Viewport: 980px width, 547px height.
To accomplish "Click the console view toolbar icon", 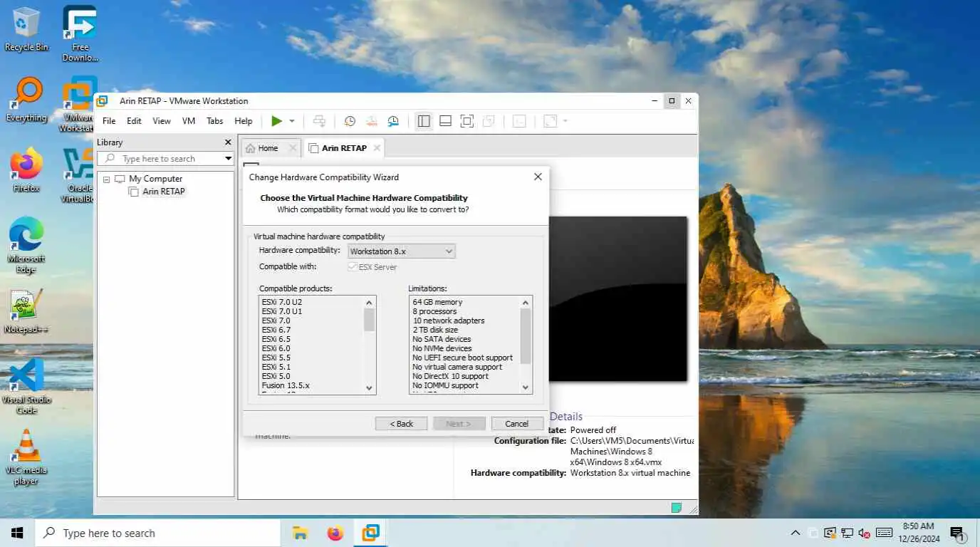I will tap(519, 121).
